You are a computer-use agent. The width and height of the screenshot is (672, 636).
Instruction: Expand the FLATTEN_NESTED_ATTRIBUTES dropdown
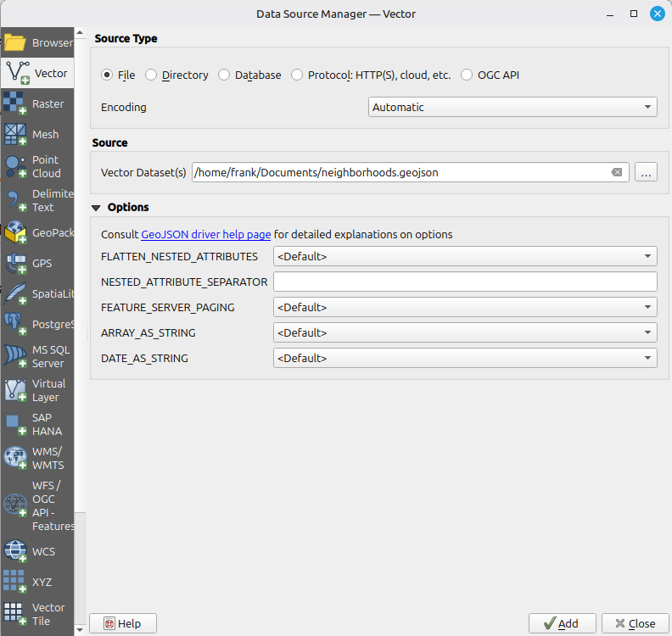pyautogui.click(x=465, y=256)
